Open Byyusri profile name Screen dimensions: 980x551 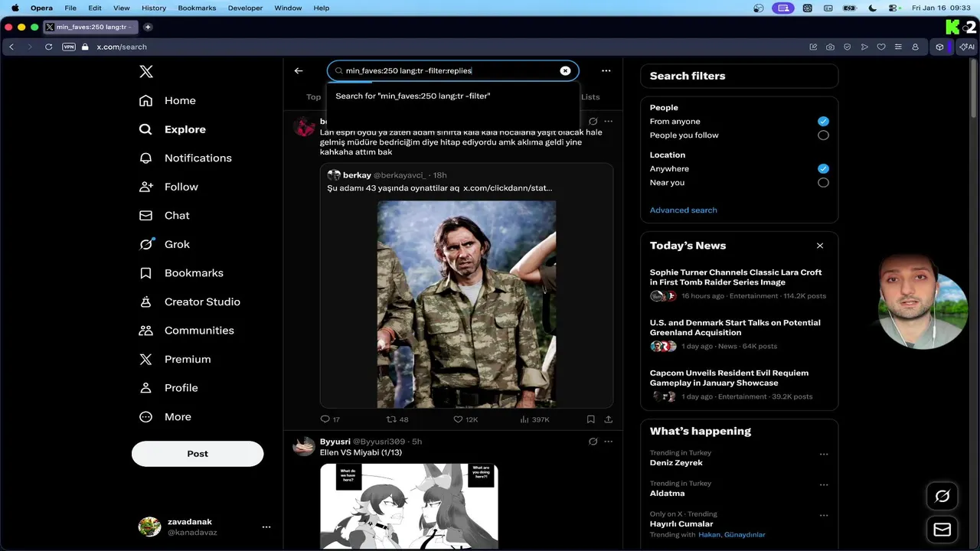[335, 442]
